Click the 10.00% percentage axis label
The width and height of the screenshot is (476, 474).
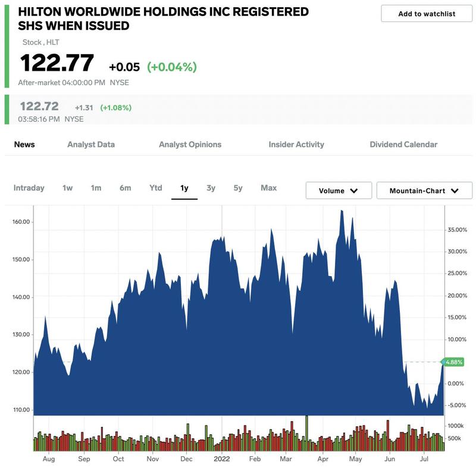(457, 339)
